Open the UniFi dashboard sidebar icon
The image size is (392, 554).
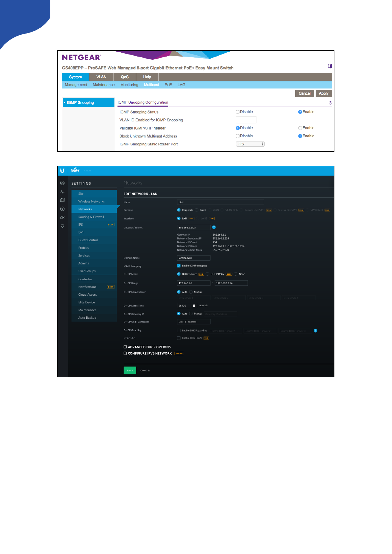pyautogui.click(x=62, y=183)
